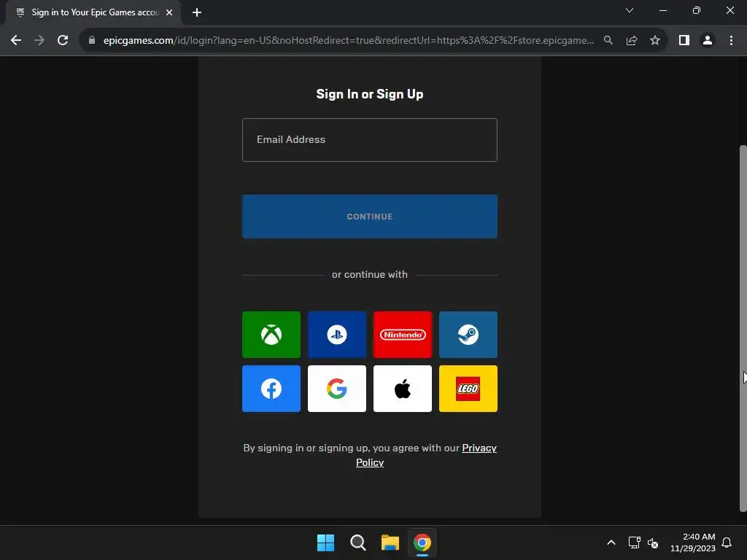Restore down the Chrome window

tap(697, 10)
